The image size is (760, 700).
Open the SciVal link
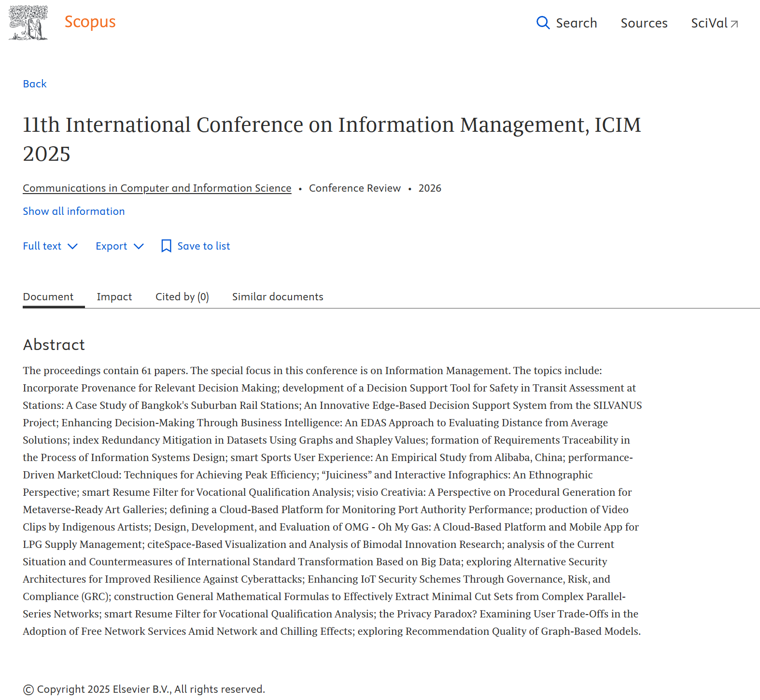point(709,23)
